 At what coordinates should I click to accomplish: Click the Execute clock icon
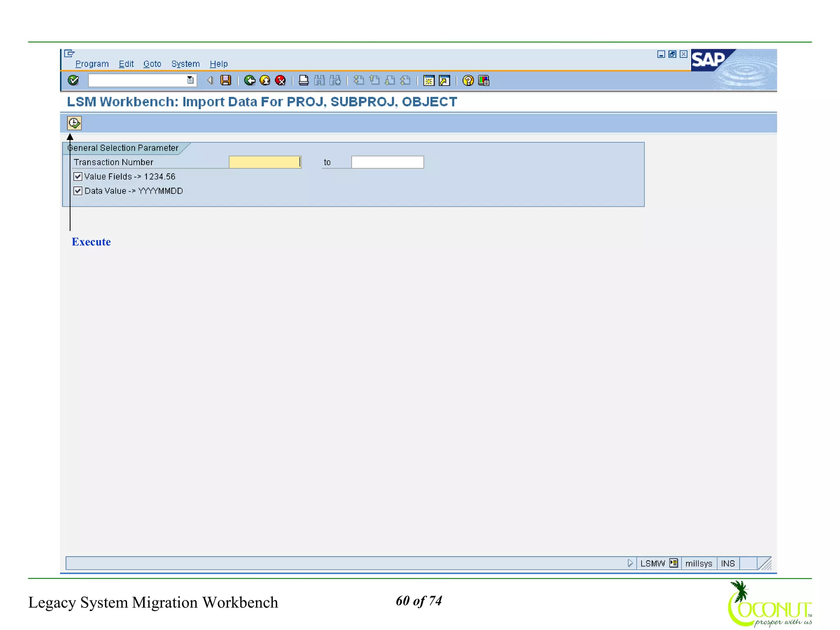(x=74, y=123)
